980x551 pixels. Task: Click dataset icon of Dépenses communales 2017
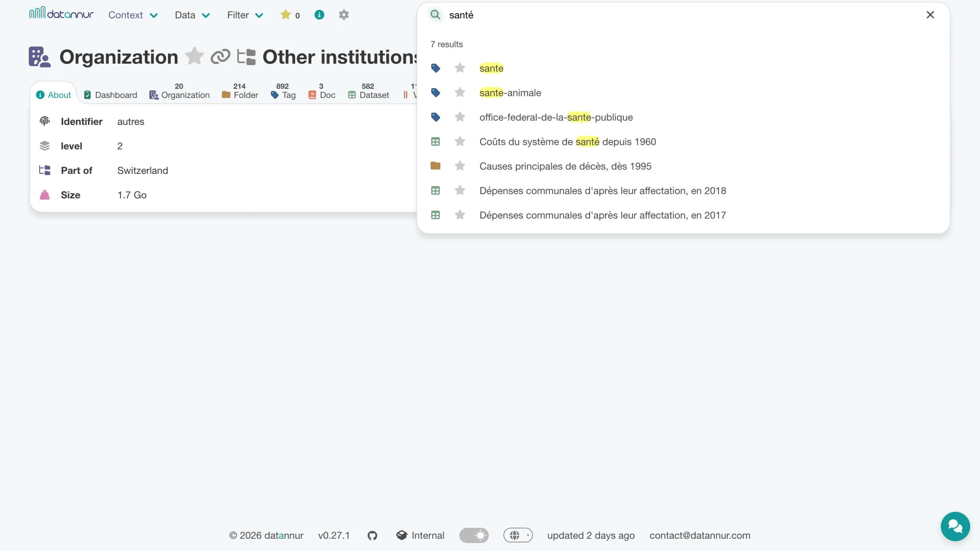click(x=435, y=215)
